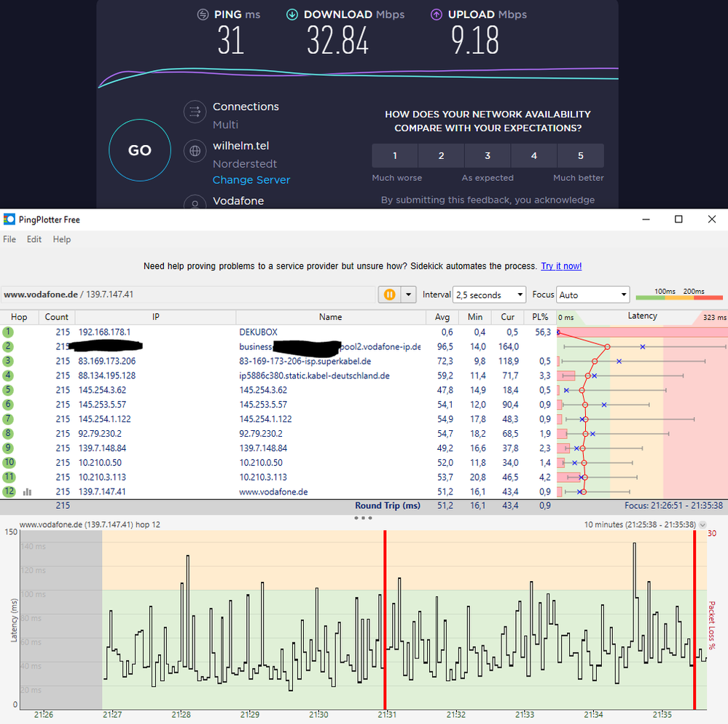This screenshot has width=728, height=724.
Task: Click the PL% column header
Action: (x=540, y=316)
